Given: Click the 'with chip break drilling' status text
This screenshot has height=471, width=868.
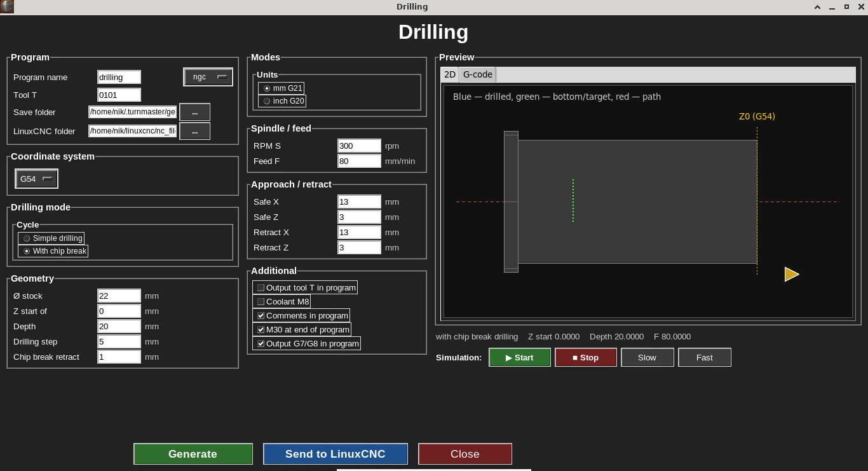Looking at the screenshot, I should pos(477,337).
